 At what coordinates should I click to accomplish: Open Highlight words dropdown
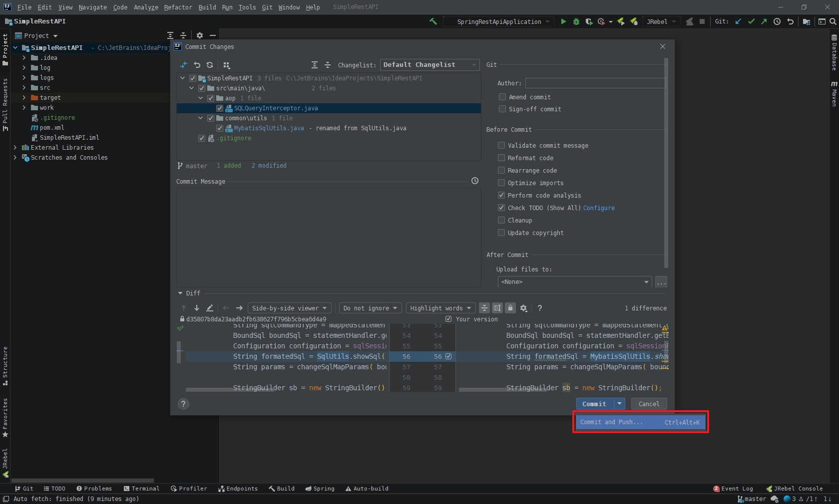coord(440,308)
